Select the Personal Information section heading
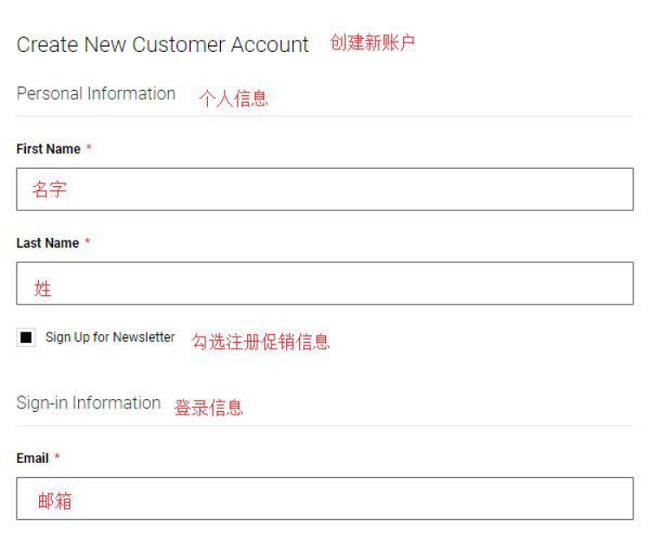650x534 pixels. [96, 94]
